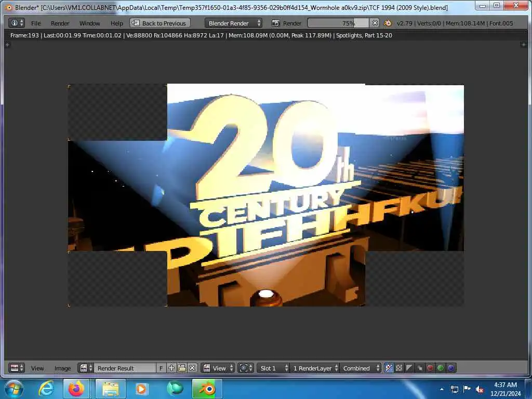Image resolution: width=532 pixels, height=399 pixels.
Task: Click the Back to Previous button
Action: (x=160, y=23)
